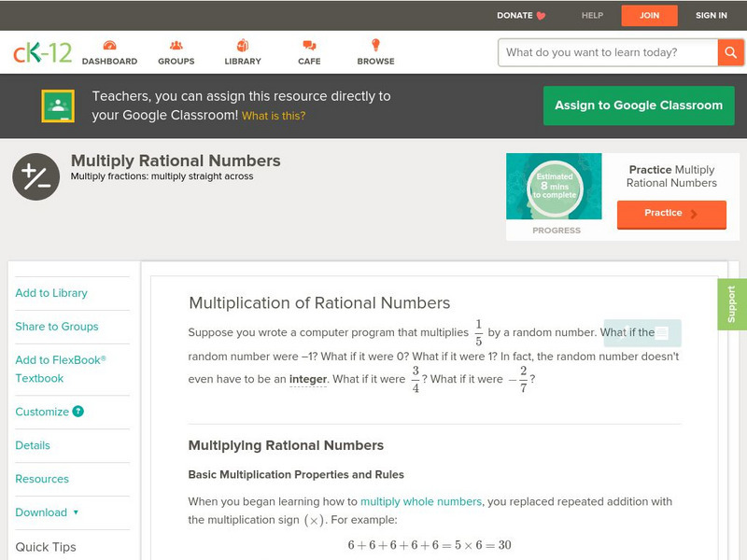Click the Customize help question mark icon
Image resolution: width=747 pixels, height=560 pixels.
tap(78, 412)
